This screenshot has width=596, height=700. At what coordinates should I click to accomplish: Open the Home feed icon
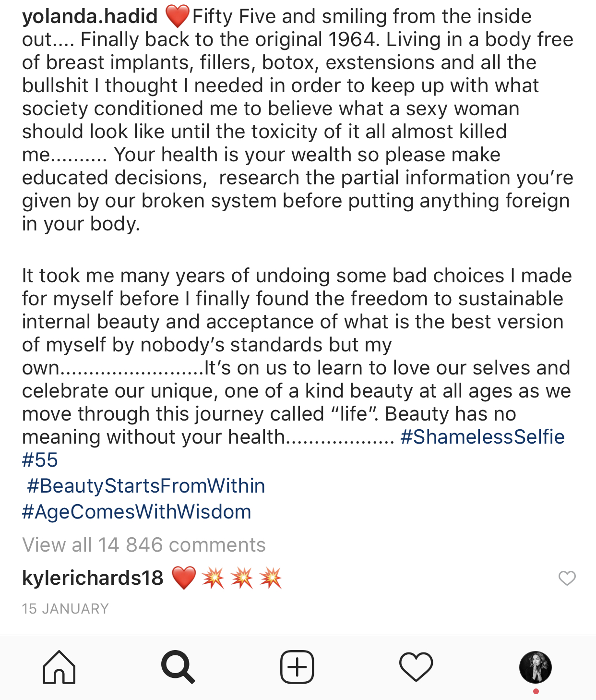tap(59, 667)
